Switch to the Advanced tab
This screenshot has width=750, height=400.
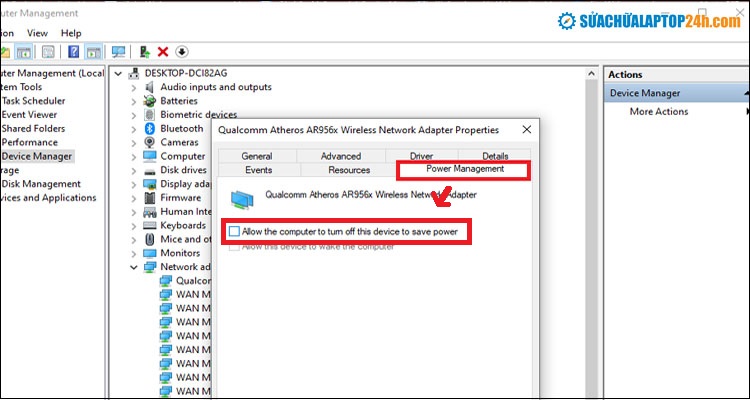click(341, 156)
